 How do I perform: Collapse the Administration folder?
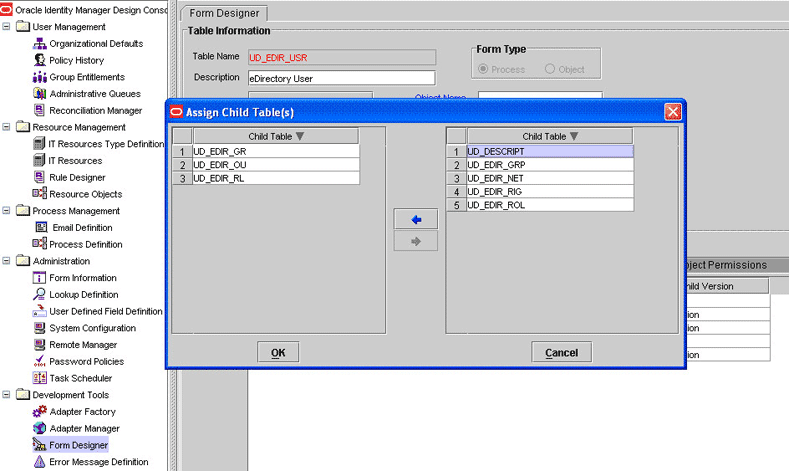coord(6,261)
